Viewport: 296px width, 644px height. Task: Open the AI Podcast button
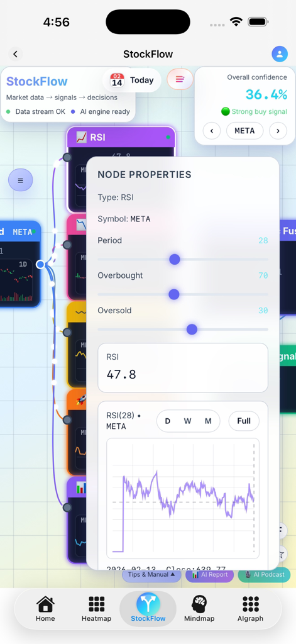click(264, 575)
